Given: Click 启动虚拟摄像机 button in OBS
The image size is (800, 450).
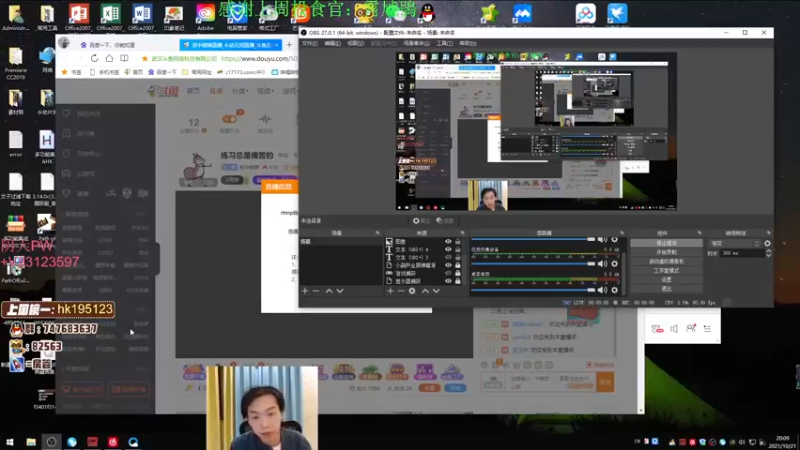Looking at the screenshot, I should coord(666,262).
